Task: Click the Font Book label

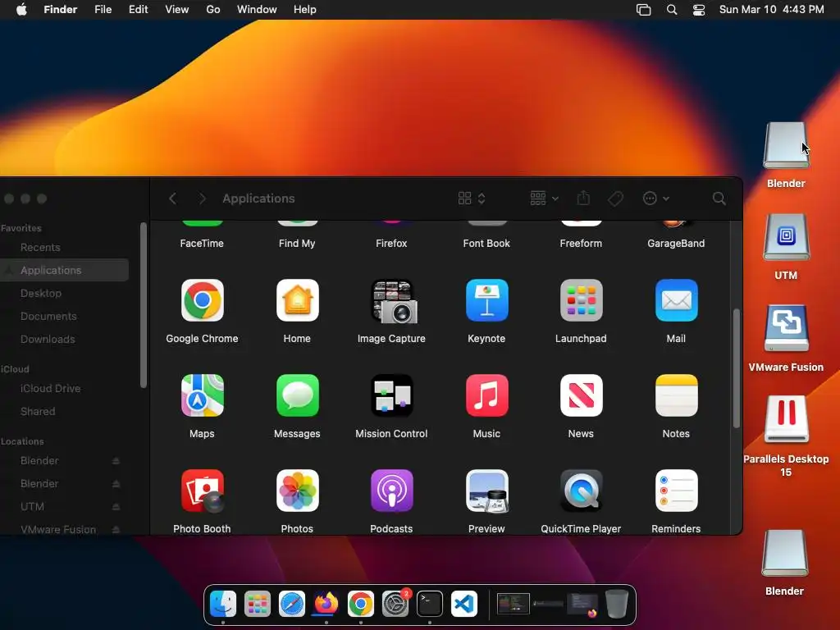Action: click(x=486, y=243)
